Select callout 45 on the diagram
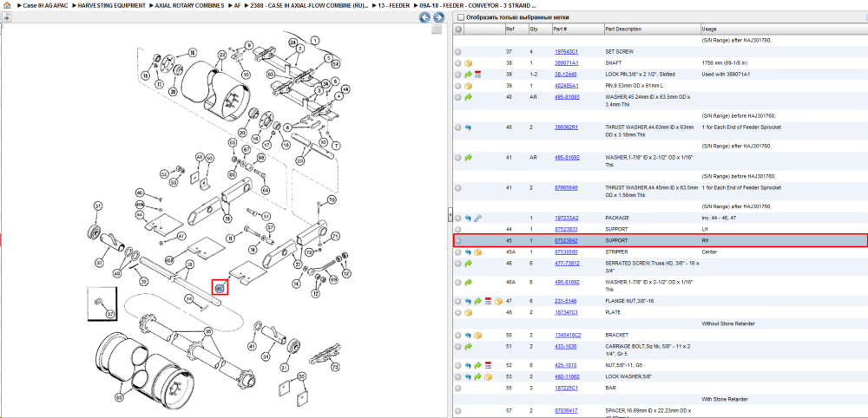Screen dimensions: 868x418 click(x=220, y=288)
